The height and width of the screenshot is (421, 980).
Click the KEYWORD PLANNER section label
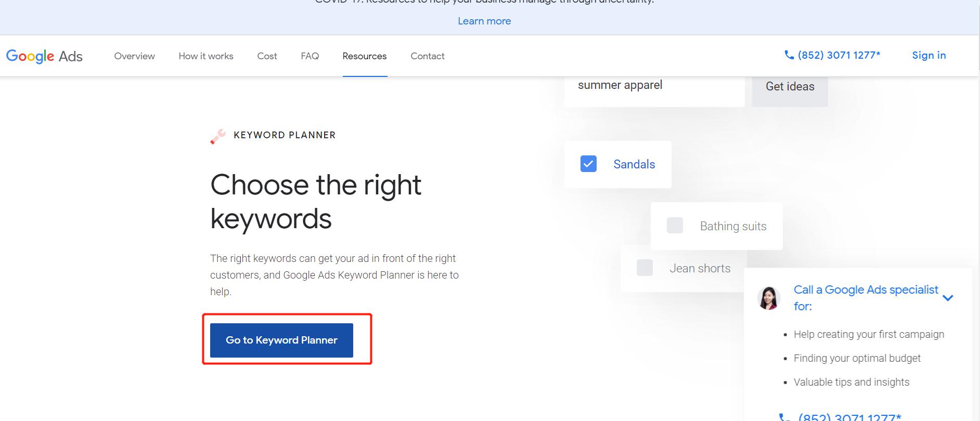285,135
